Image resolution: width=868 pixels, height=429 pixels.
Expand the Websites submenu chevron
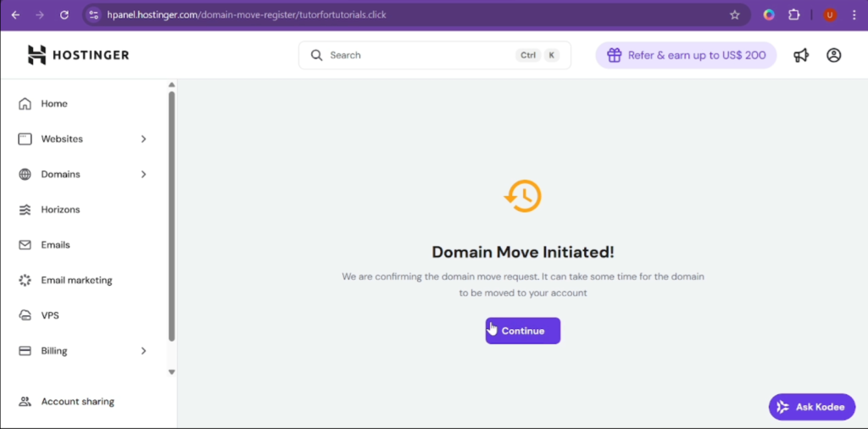pos(143,139)
